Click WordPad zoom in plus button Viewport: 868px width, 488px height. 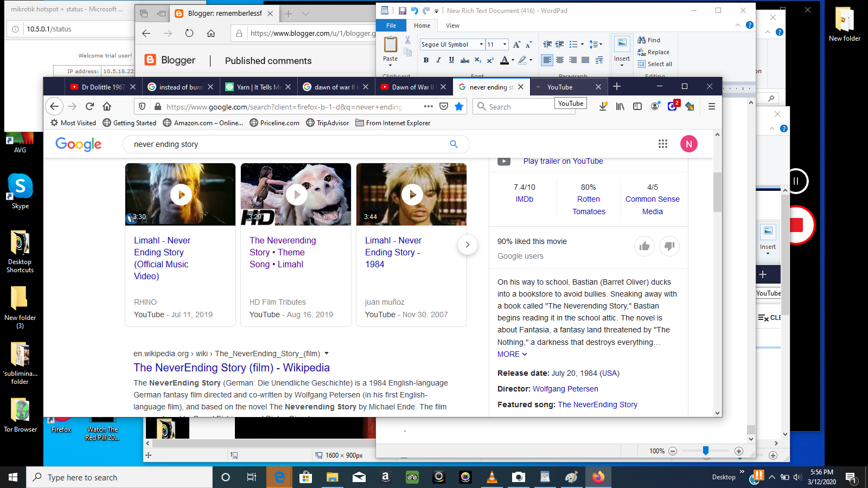click(739, 451)
